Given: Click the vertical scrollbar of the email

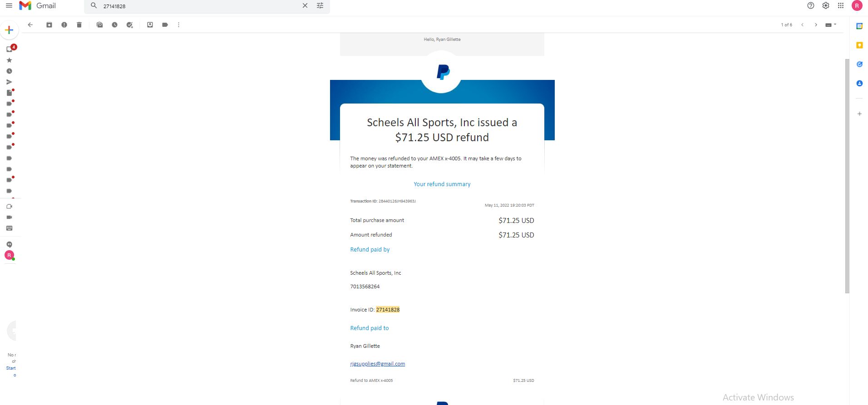Looking at the screenshot, I should [x=847, y=176].
